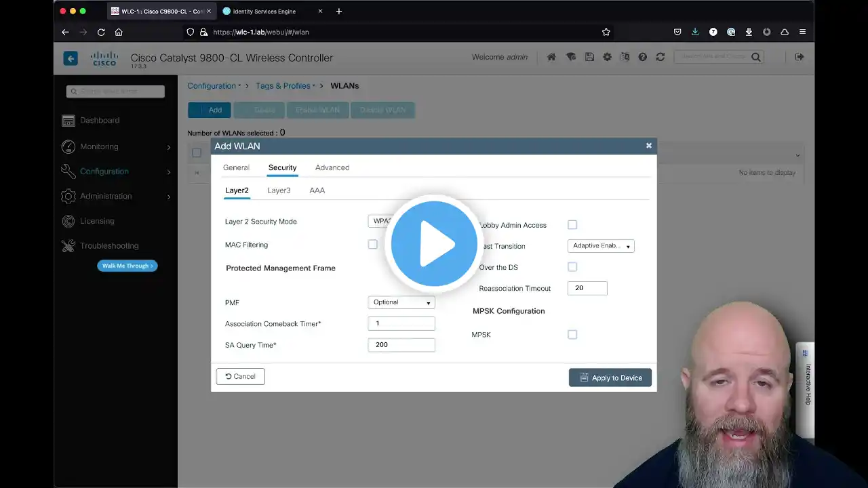Click the Cisco logo

pos(104,58)
